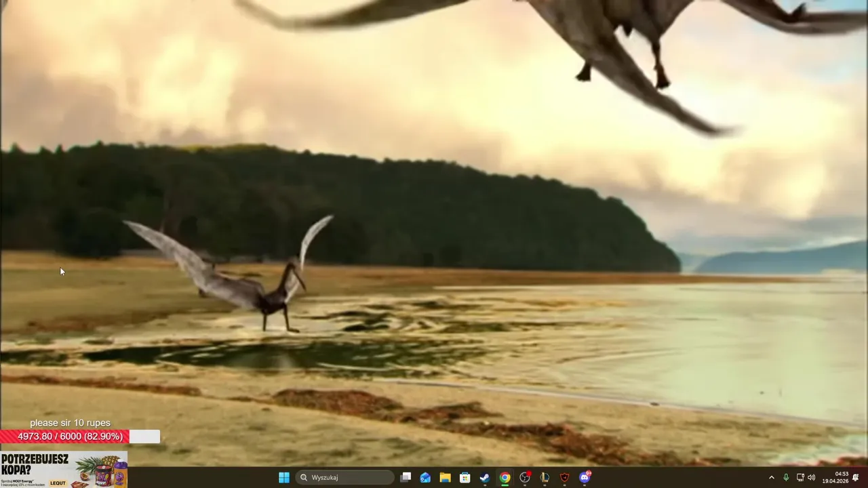Open League of Legends from the taskbar
The image size is (868, 488).
pyautogui.click(x=545, y=477)
